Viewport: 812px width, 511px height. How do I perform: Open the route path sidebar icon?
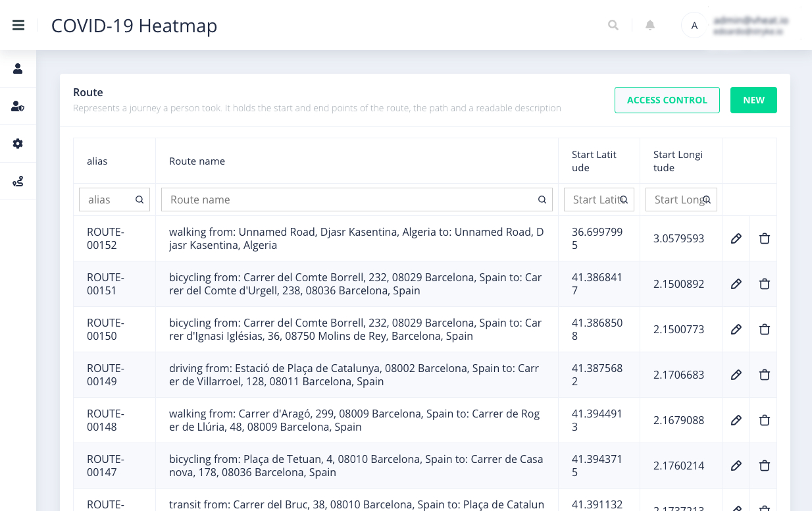click(18, 181)
